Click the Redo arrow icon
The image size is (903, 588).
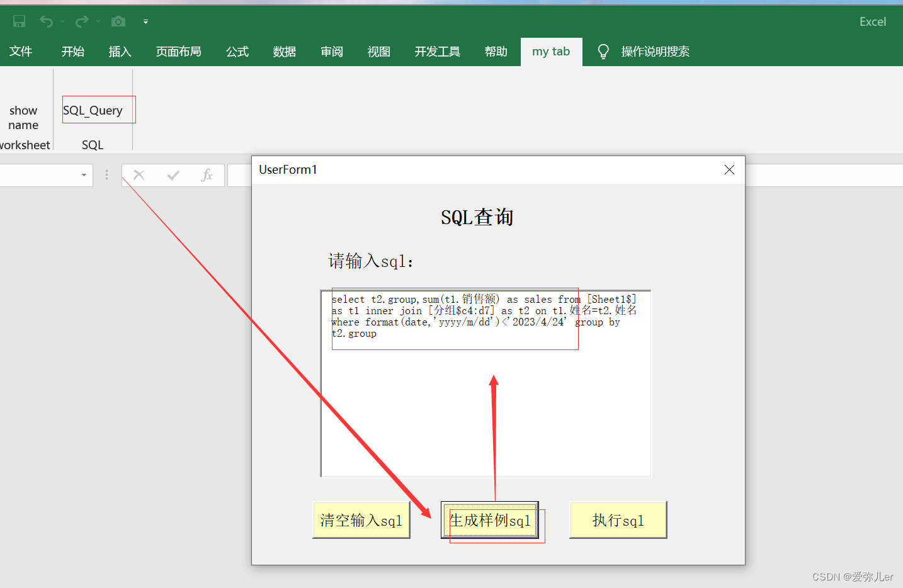82,21
